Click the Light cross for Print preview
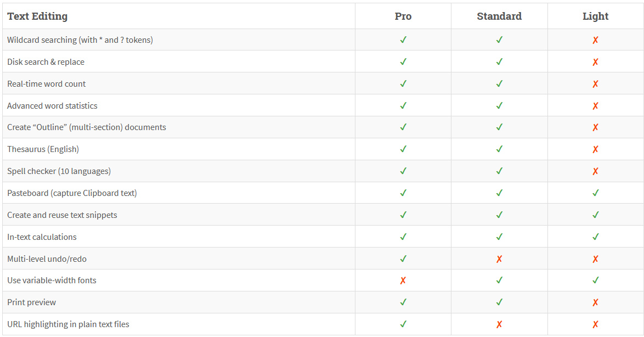Screen dimensions: 644x337 pos(595,302)
